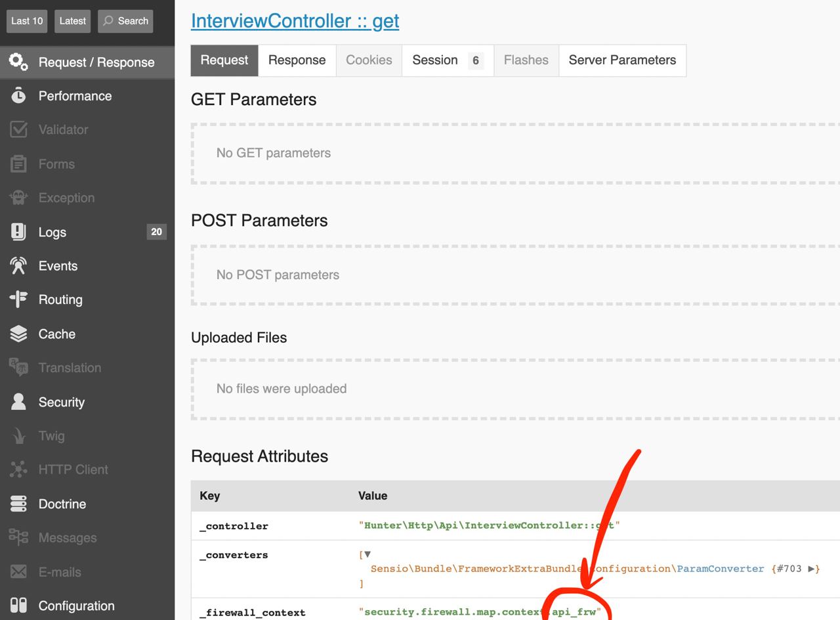The height and width of the screenshot is (620, 840).
Task: Open the Doctrine panel
Action: point(87,504)
